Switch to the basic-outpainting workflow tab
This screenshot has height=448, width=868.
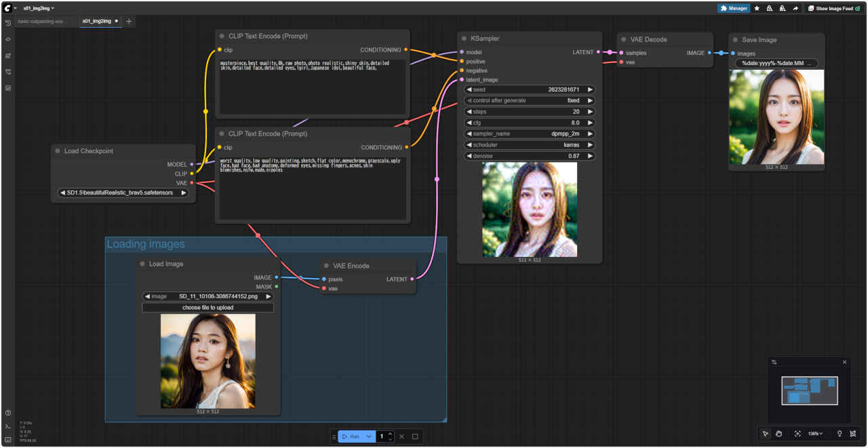(x=42, y=21)
